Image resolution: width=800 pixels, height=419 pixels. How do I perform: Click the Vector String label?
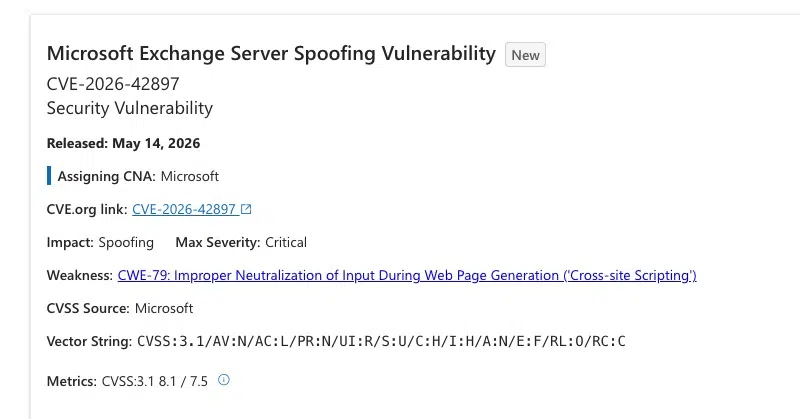(89, 341)
